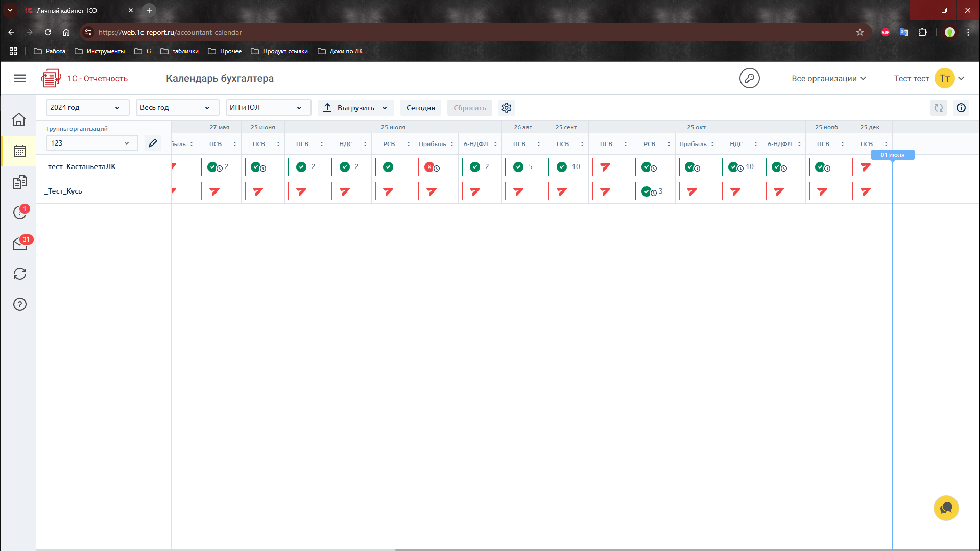The height and width of the screenshot is (551, 980).
Task: Open Все организации selector
Action: tap(828, 78)
